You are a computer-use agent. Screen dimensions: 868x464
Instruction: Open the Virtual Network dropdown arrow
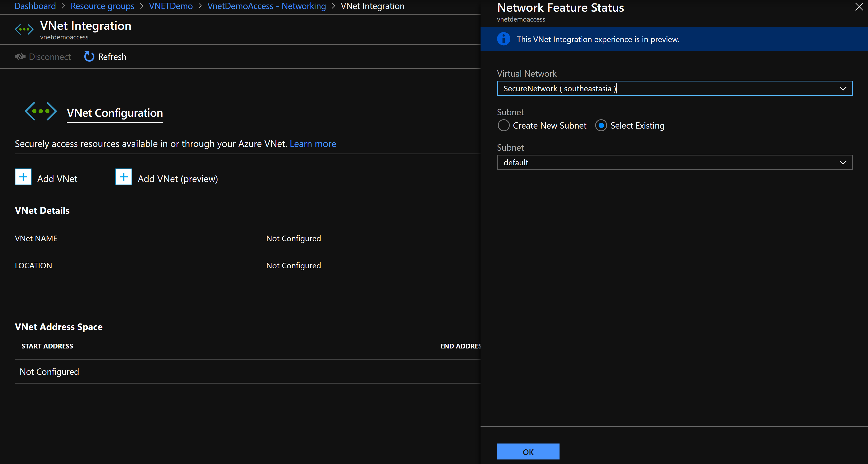[x=843, y=89]
